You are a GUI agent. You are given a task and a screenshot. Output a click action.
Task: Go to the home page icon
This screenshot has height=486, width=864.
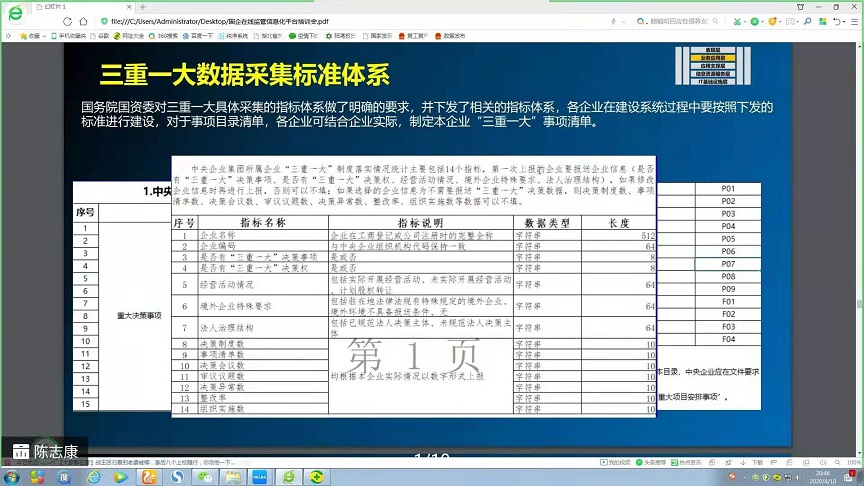point(83,21)
